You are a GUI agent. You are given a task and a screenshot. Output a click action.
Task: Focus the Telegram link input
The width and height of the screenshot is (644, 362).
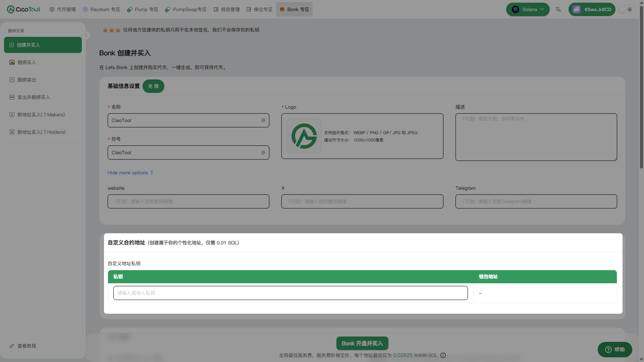[536, 201]
